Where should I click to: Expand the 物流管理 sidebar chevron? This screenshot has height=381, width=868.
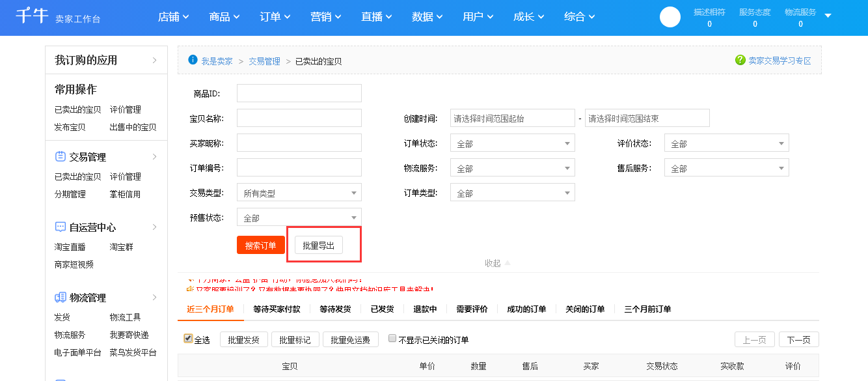(154, 298)
